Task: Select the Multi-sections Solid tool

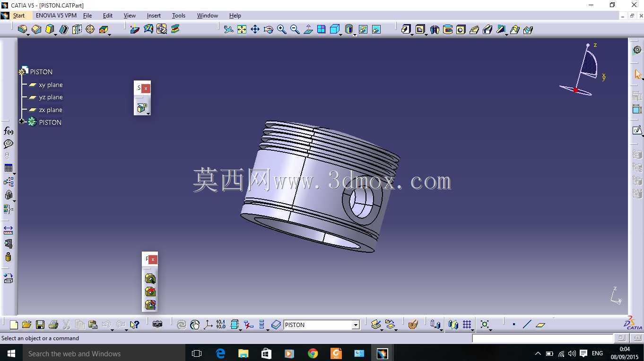Action: [x=514, y=29]
